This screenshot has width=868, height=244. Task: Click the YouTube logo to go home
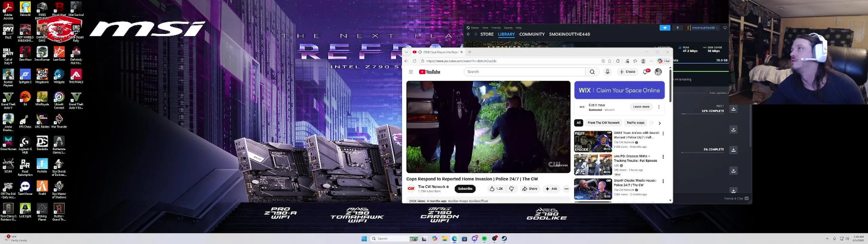(x=429, y=72)
